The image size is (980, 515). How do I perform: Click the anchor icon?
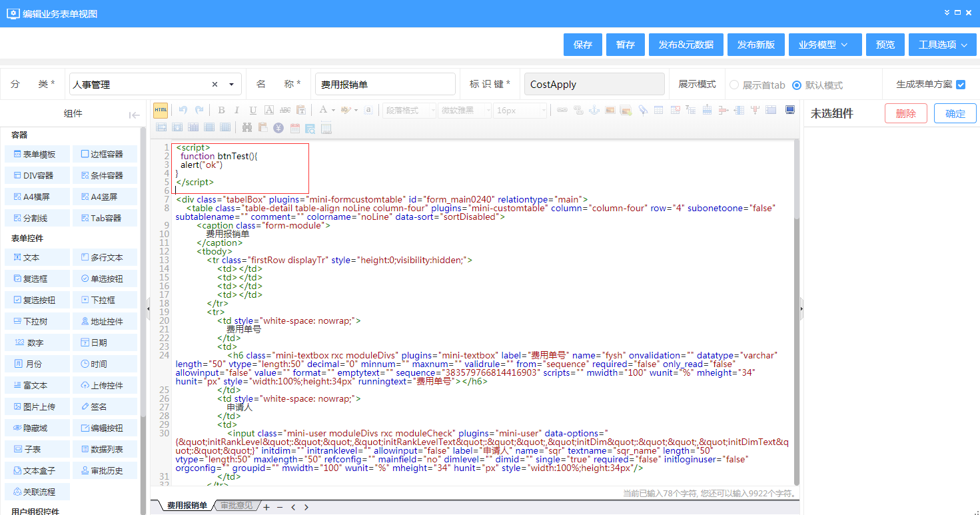pyautogui.click(x=594, y=110)
